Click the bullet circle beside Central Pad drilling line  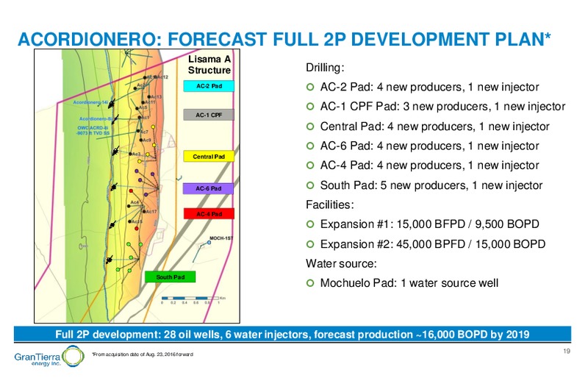pyautogui.click(x=310, y=127)
